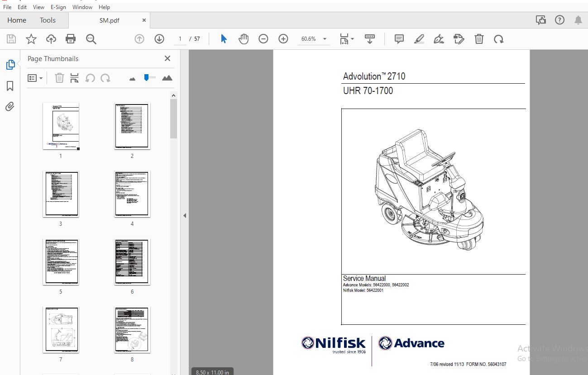This screenshot has width=588, height=375.
Task: Open the Help menu
Action: tap(105, 7)
